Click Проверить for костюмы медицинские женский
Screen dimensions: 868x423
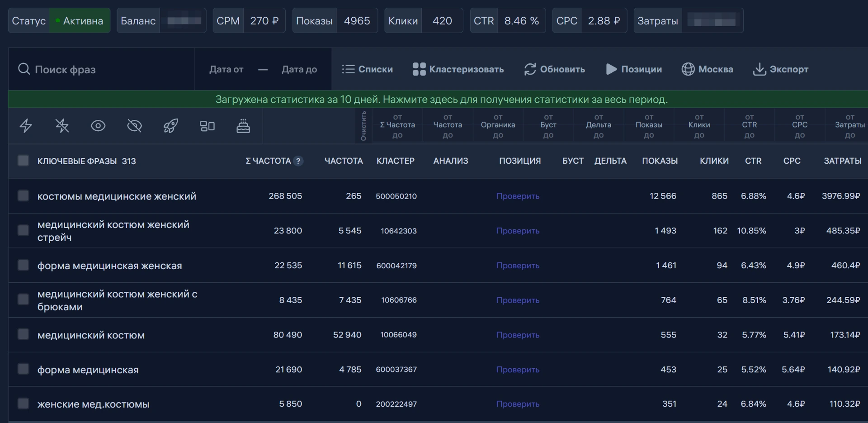tap(518, 196)
